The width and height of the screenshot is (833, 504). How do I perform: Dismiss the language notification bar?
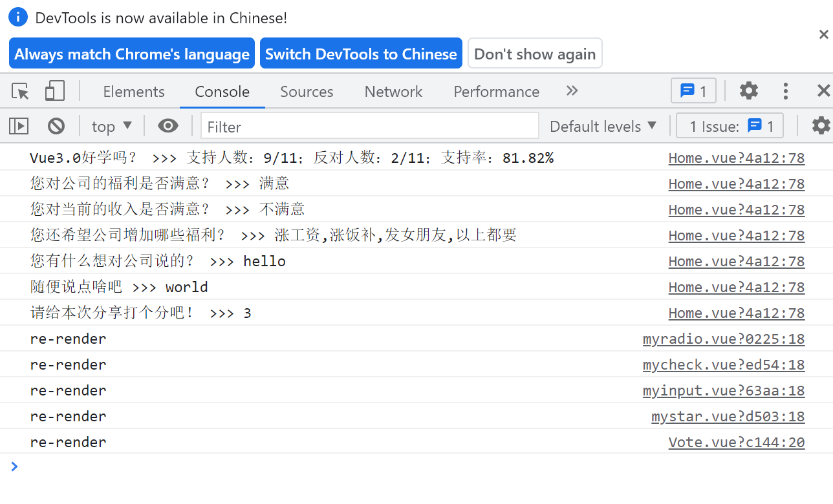(823, 35)
